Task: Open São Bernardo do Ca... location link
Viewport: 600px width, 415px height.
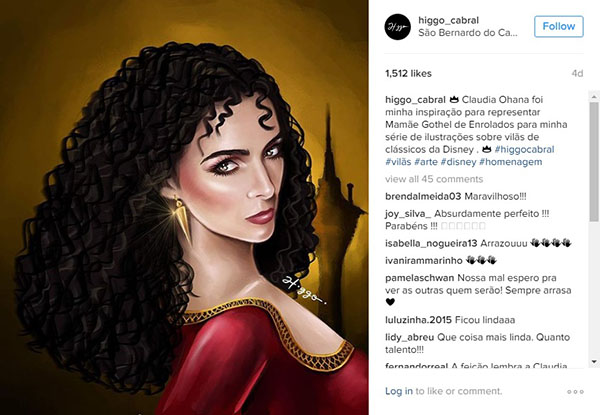Action: point(468,33)
